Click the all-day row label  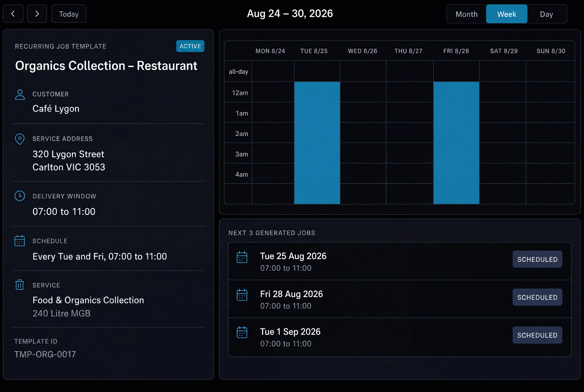click(x=238, y=72)
